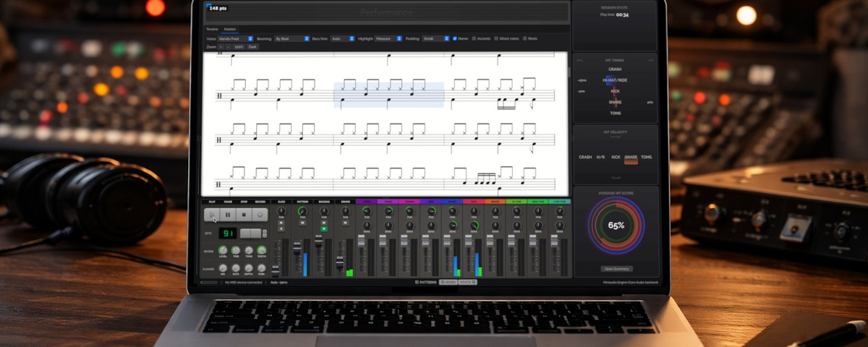This screenshot has width=868, height=347.
Task: Hit the Stop transport button
Action: [x=244, y=215]
